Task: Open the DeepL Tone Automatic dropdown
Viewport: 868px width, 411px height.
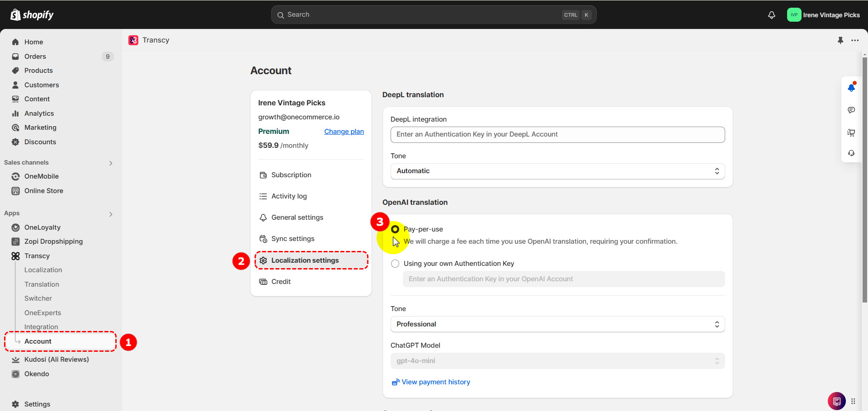Action: (x=557, y=171)
